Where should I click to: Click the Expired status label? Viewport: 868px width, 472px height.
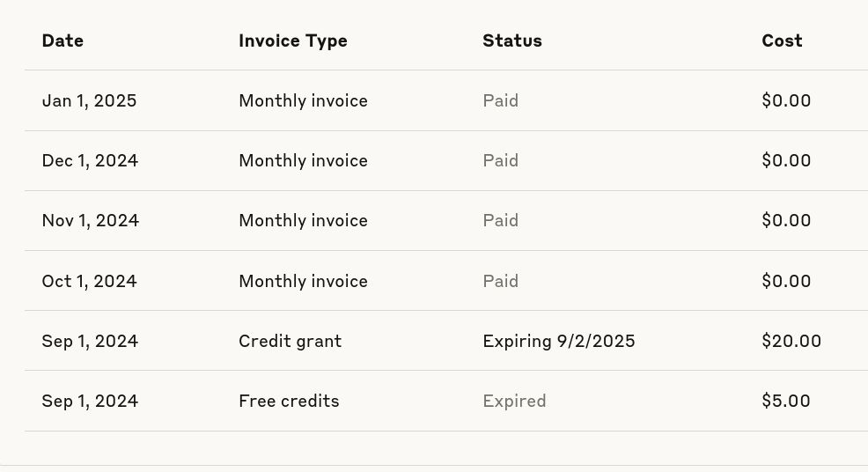coord(514,401)
